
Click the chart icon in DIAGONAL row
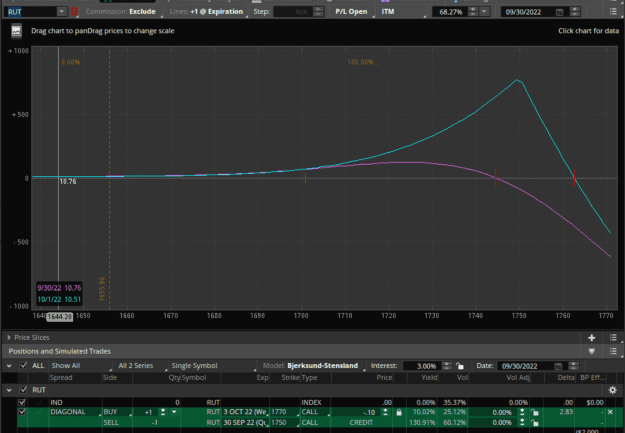(x=38, y=412)
